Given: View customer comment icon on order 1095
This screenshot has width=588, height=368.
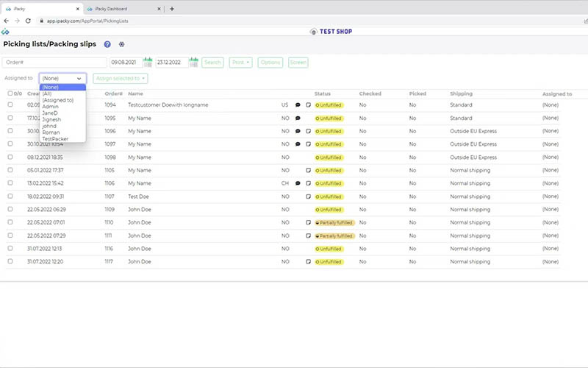Looking at the screenshot, I should point(298,118).
